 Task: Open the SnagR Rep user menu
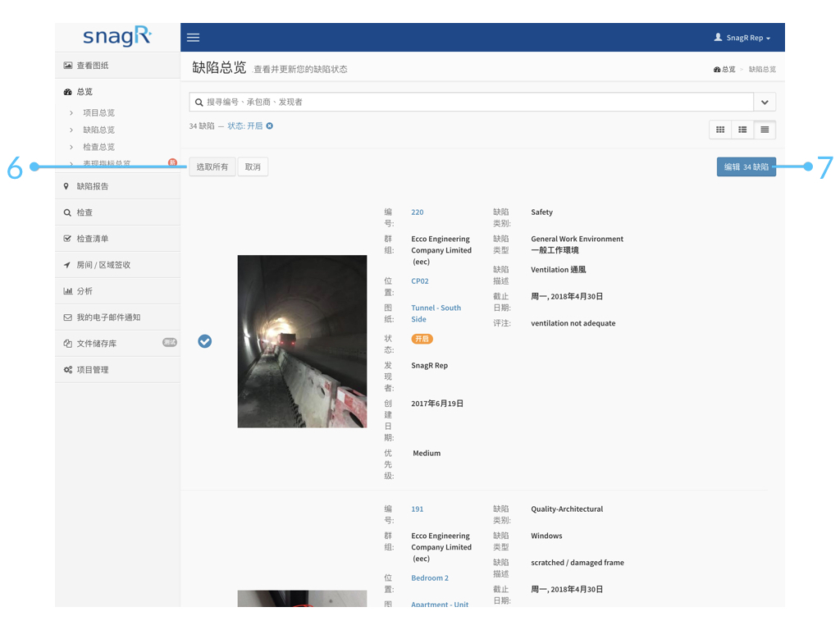[742, 38]
